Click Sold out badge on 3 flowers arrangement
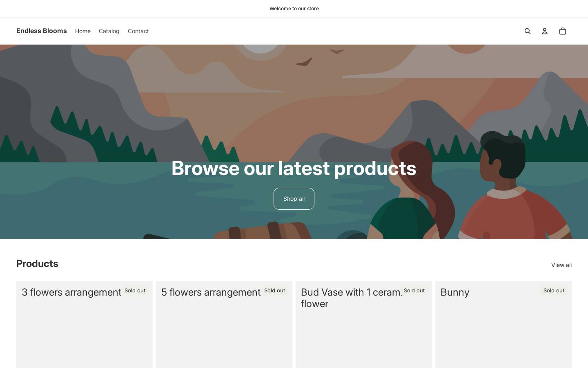The height and width of the screenshot is (368, 588). [135, 291]
